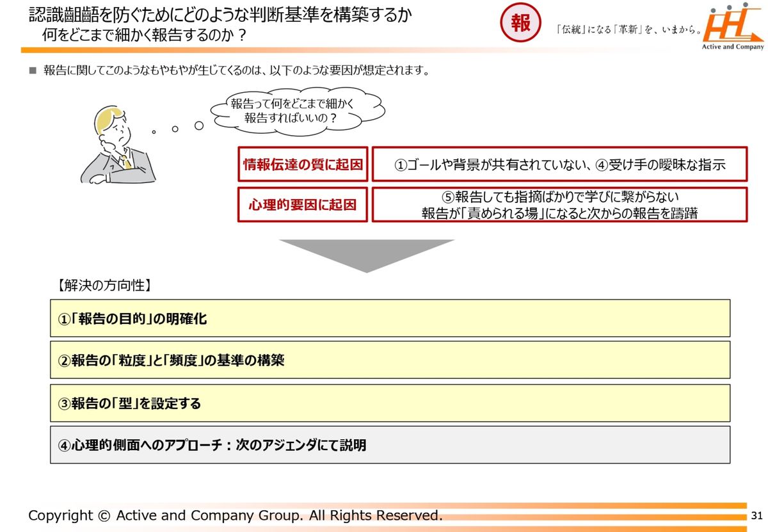Select the ③報告の「型」を設定する bar
Screen dimensions: 768x532
[x=390, y=403]
